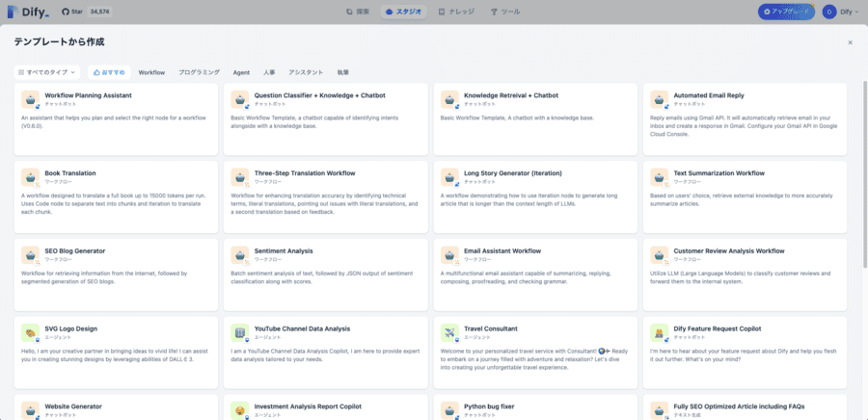
Task: Select the Workflow Planning Assistant title
Action: click(88, 95)
